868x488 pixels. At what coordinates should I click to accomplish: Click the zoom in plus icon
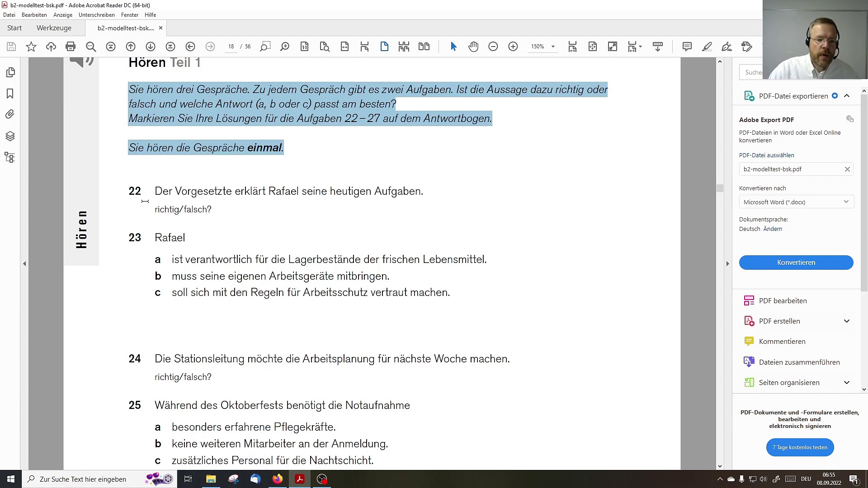coord(513,47)
